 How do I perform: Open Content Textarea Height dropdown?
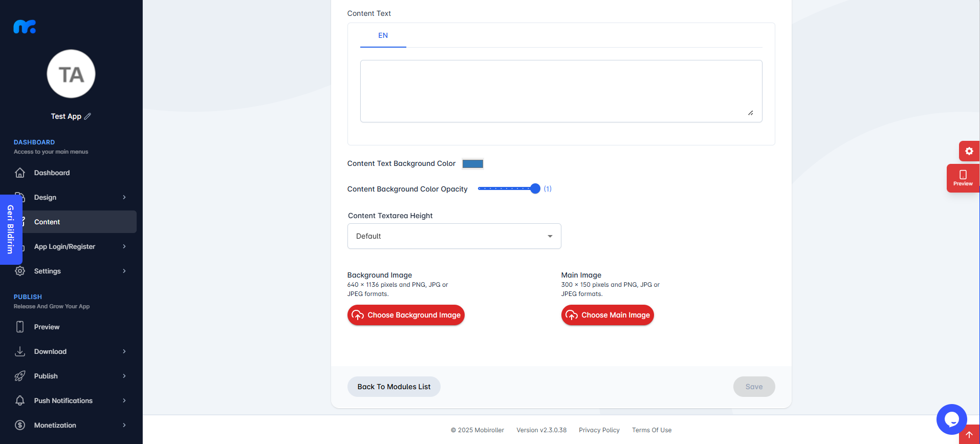(x=454, y=236)
